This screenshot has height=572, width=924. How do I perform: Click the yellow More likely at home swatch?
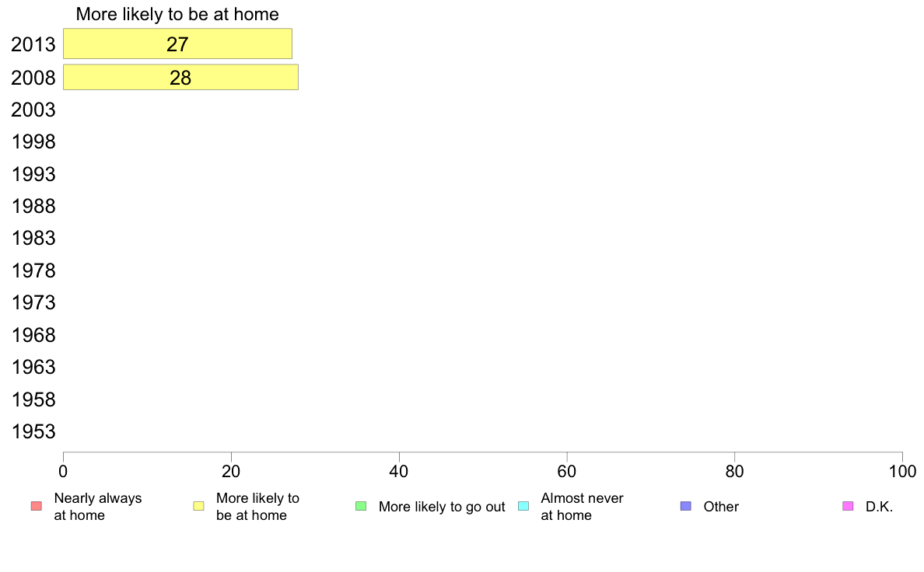point(198,506)
